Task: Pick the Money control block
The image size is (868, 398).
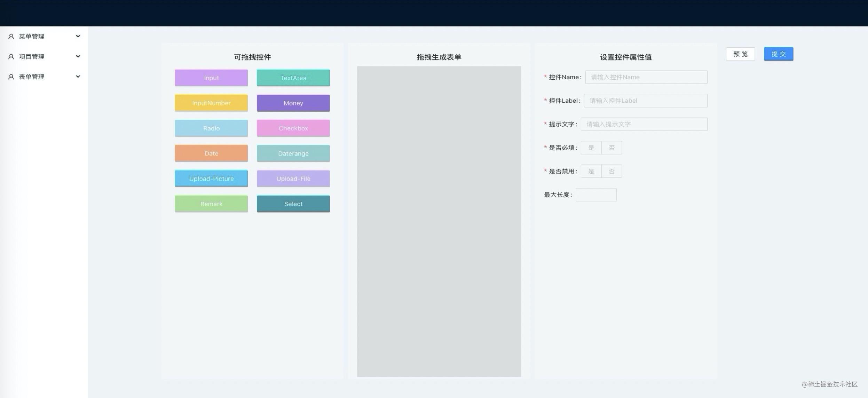Action: (293, 103)
